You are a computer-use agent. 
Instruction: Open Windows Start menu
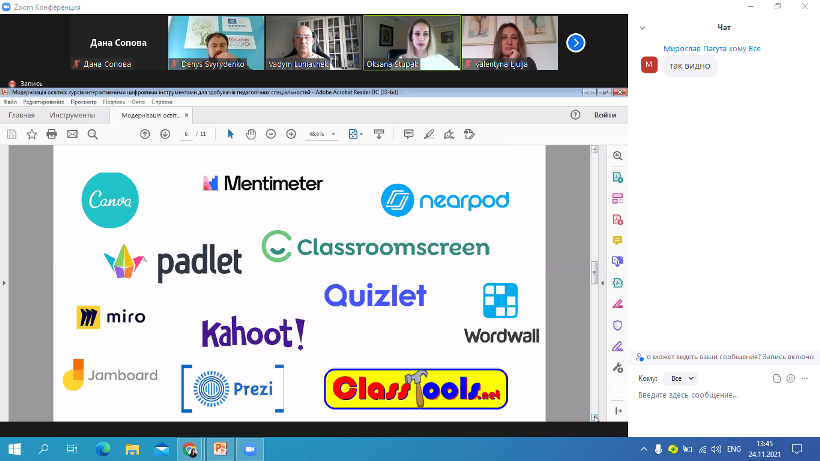coord(15,449)
